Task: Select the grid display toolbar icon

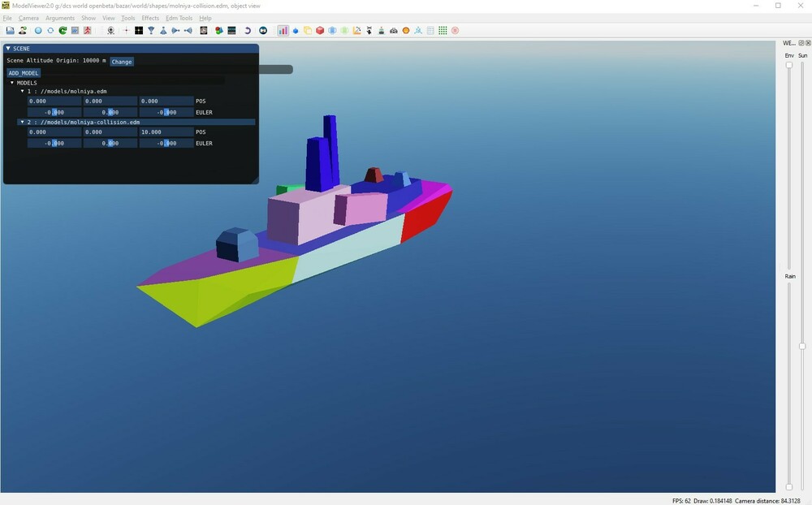Action: (x=443, y=30)
